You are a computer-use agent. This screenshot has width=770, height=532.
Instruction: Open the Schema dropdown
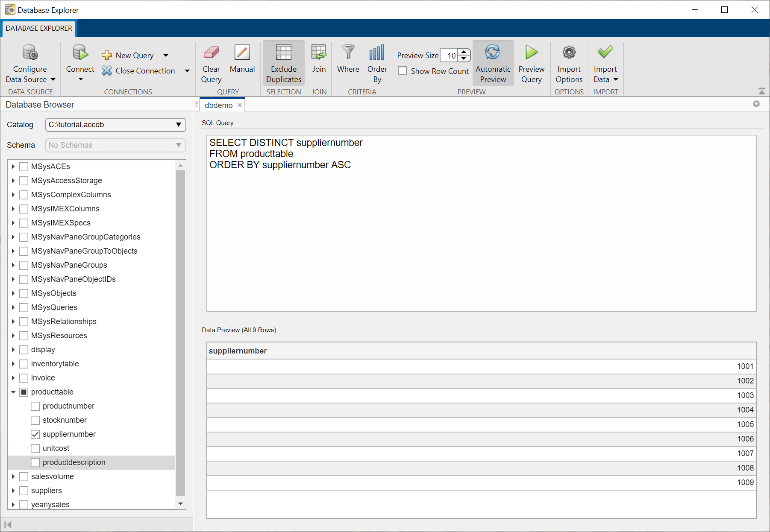(115, 145)
